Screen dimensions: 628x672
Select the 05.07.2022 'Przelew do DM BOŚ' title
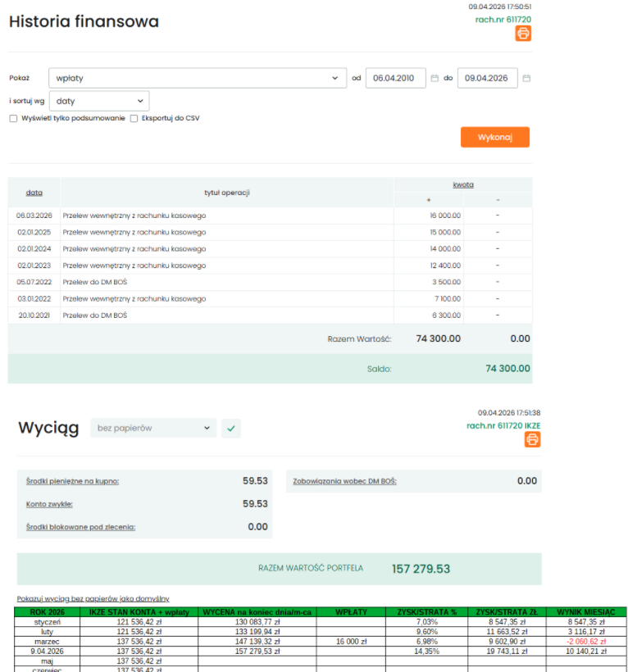(95, 282)
